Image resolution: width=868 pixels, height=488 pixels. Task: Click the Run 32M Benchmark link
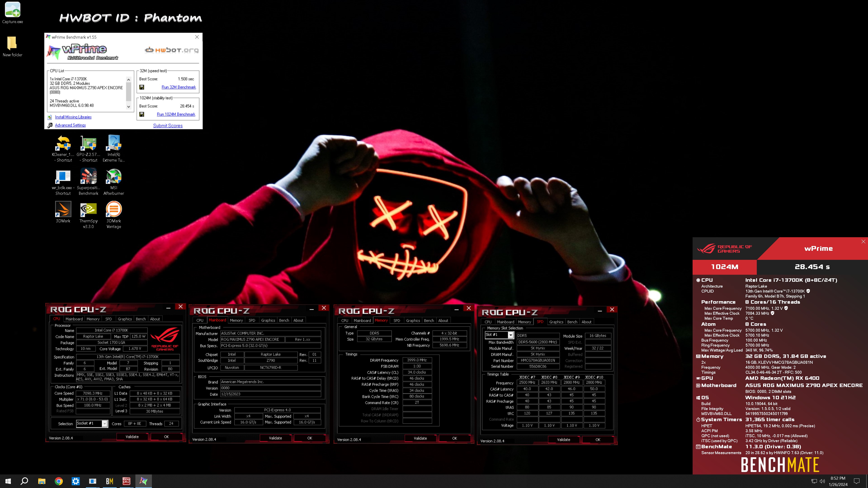pyautogui.click(x=179, y=87)
